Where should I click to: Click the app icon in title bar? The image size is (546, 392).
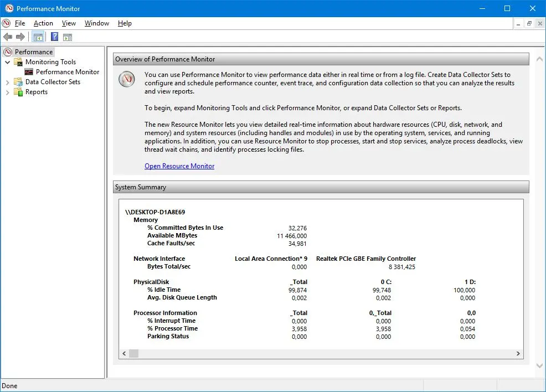9,8
